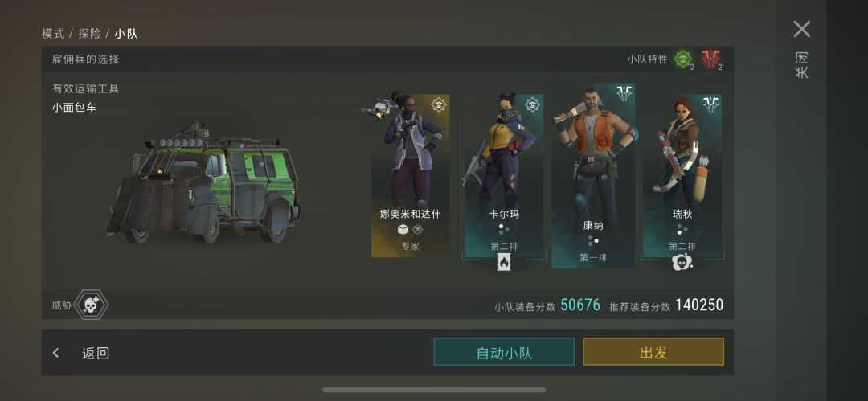868x401 pixels.
Task: Click the threat skull icon
Action: [92, 305]
